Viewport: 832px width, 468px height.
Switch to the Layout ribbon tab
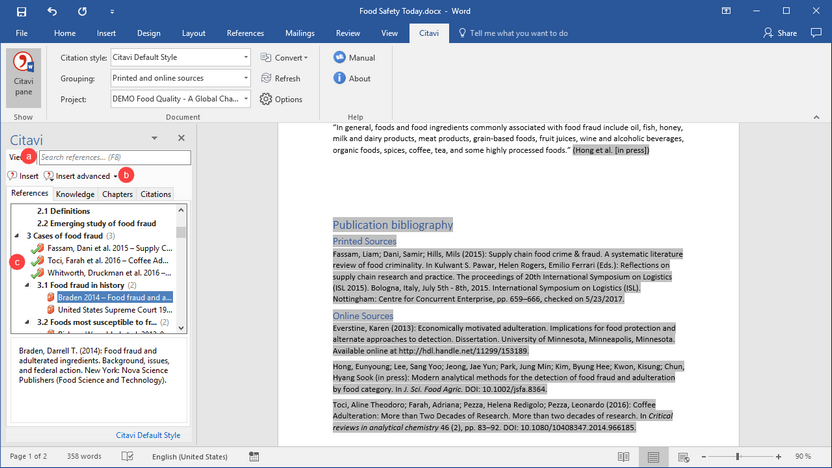pos(194,33)
